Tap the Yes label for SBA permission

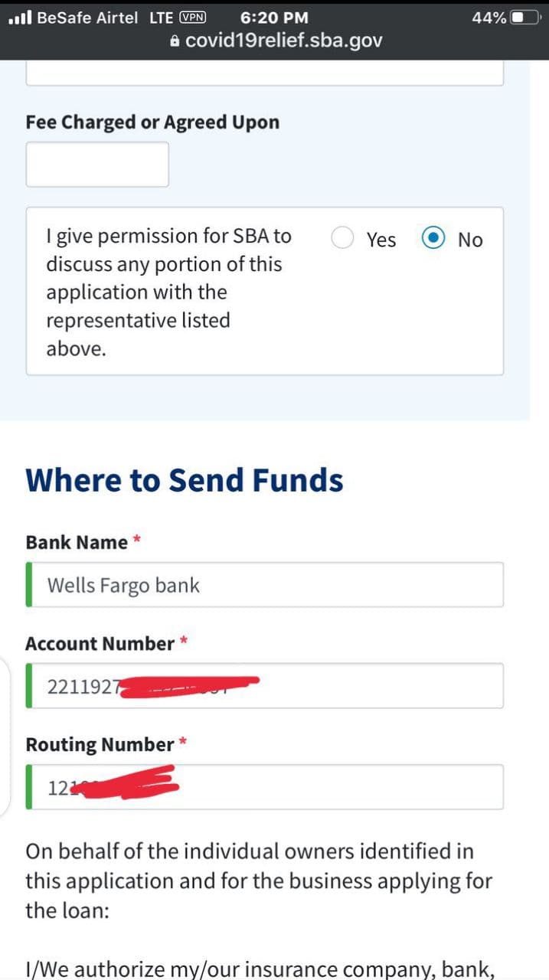pyautogui.click(x=381, y=240)
